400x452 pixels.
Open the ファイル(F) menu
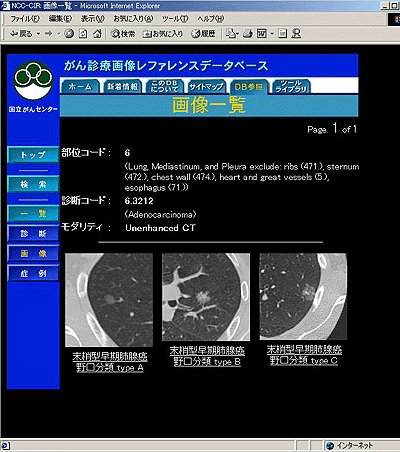[x=25, y=19]
